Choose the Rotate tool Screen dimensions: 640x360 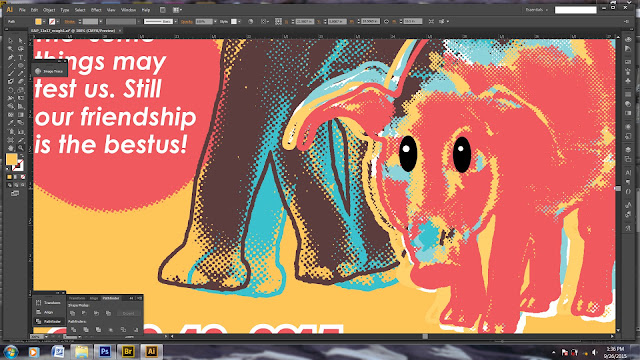11,90
